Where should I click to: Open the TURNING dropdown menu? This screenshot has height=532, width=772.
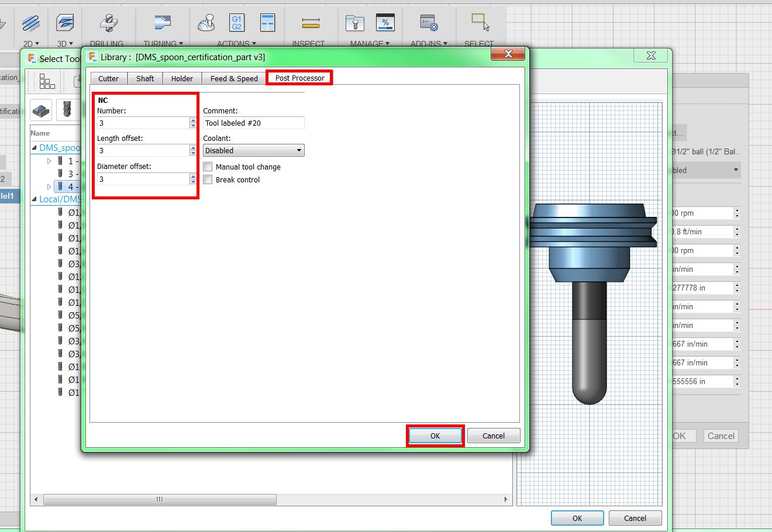tap(163, 44)
